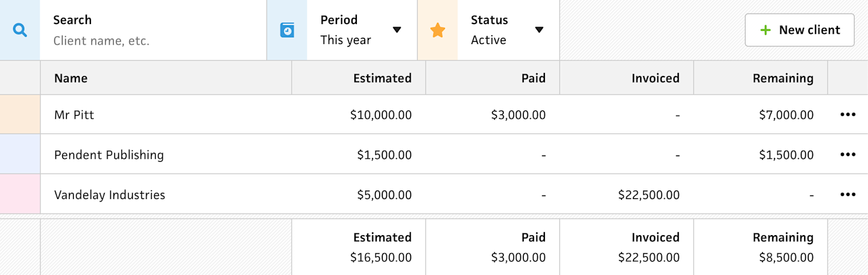Click Pendent Publishing's blue color swatch
Viewport: 868px width, 275px height.
[20, 154]
